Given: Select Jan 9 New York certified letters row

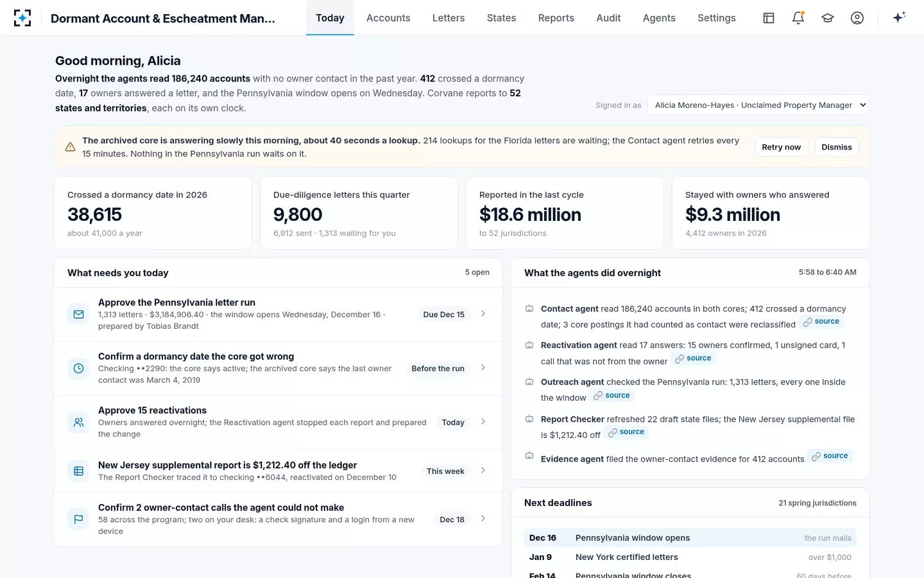Looking at the screenshot, I should pos(690,557).
